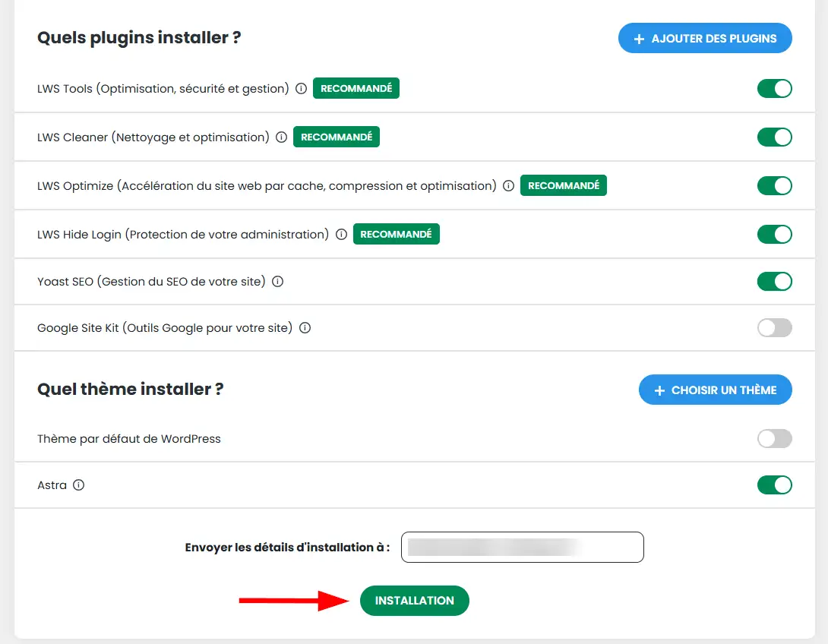The width and height of the screenshot is (828, 644).
Task: Click the 'Astra' theme name
Action: [x=52, y=485]
